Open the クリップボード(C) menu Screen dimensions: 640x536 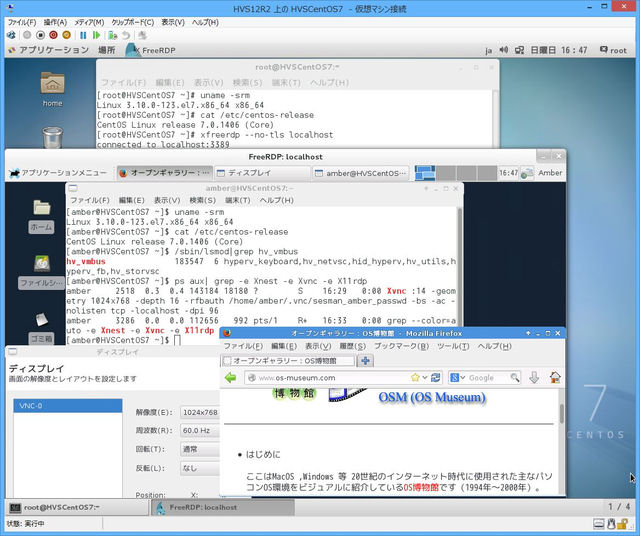point(133,22)
